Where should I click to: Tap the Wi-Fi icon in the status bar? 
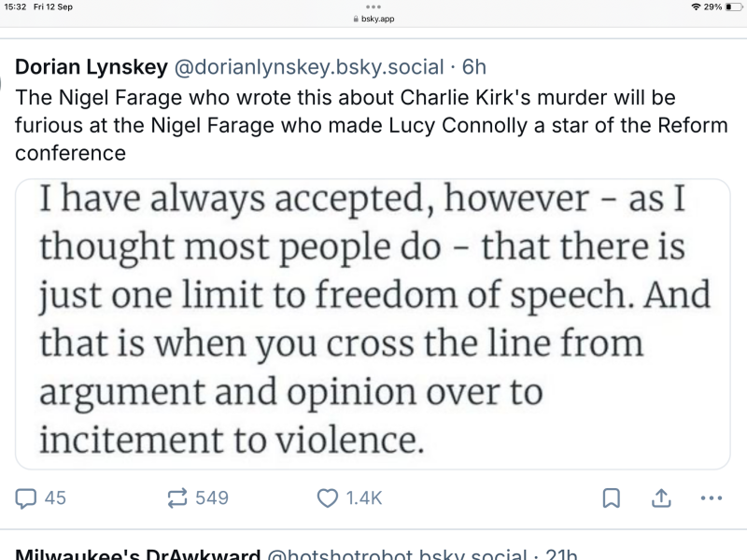point(696,7)
